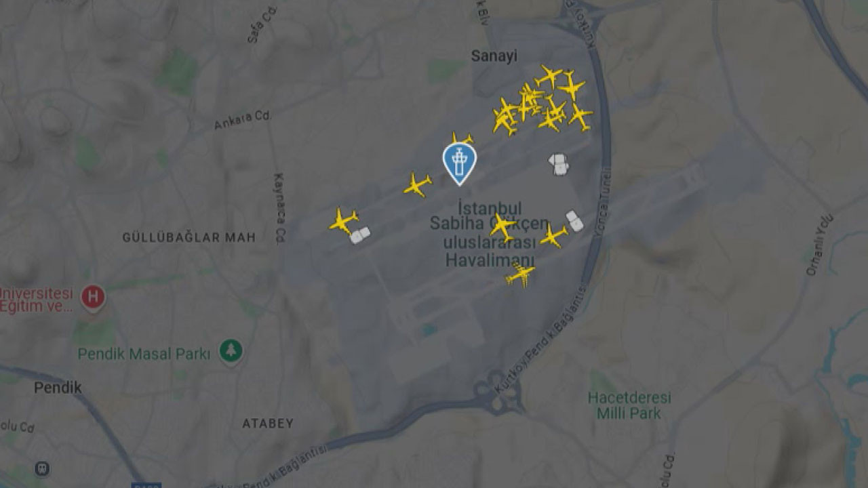Open the Hacetderesi Milli Park label
This screenshot has width=868, height=488.
click(x=629, y=405)
